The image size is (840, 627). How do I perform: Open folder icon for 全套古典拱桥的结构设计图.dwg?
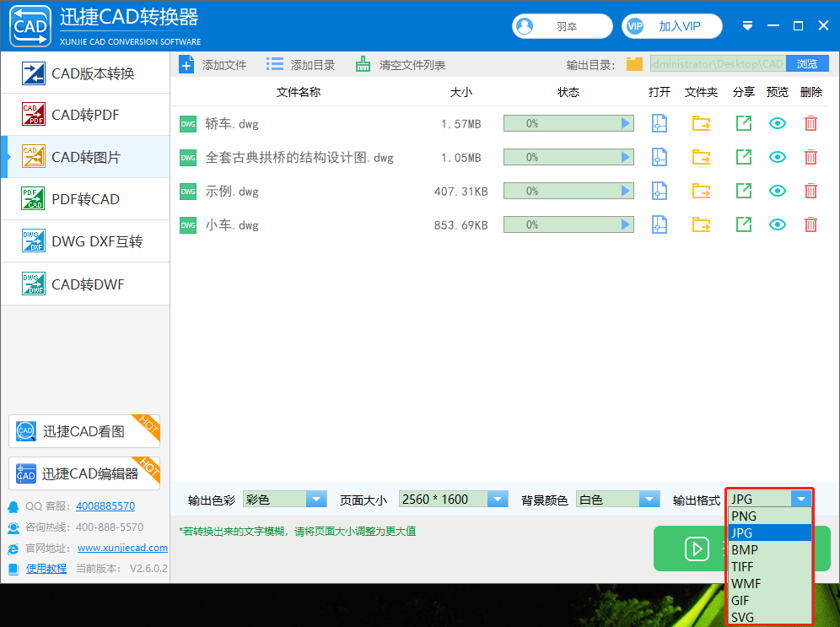(701, 158)
